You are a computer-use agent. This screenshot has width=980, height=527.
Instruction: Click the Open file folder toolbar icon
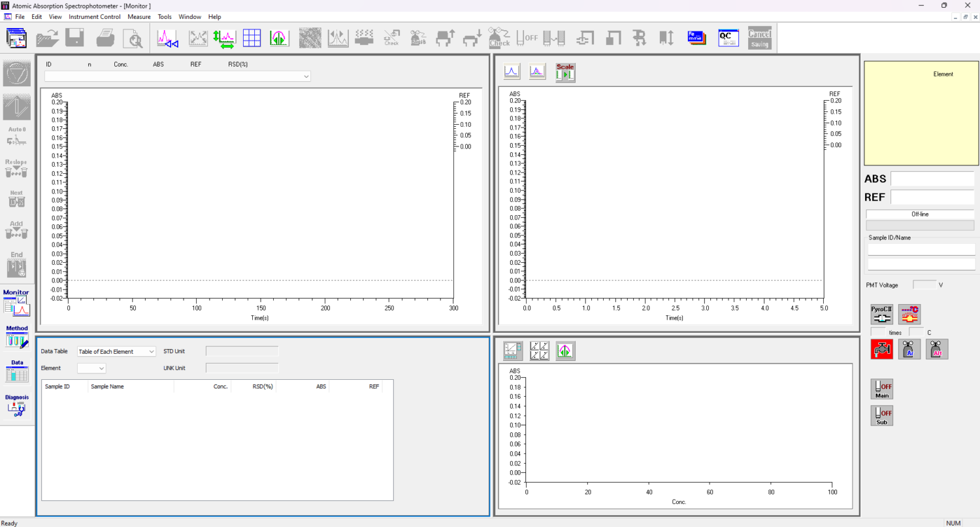click(48, 39)
